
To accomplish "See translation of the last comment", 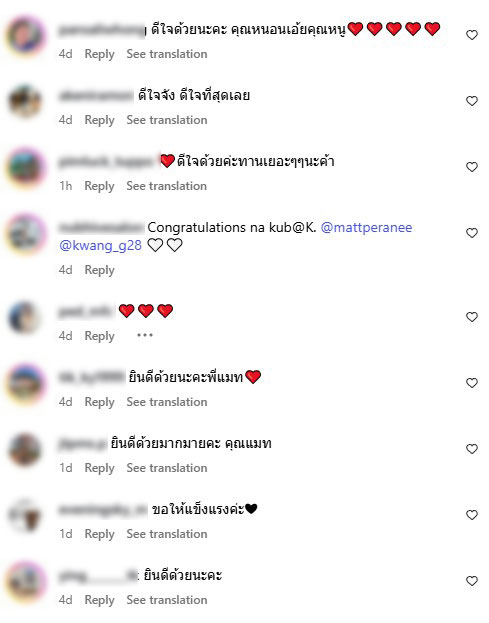I will [x=167, y=600].
